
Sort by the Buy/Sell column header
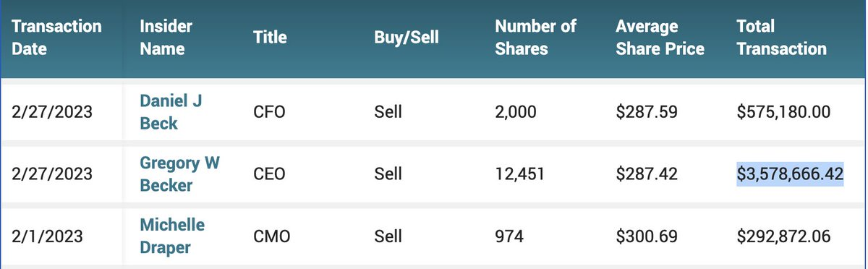(x=405, y=37)
